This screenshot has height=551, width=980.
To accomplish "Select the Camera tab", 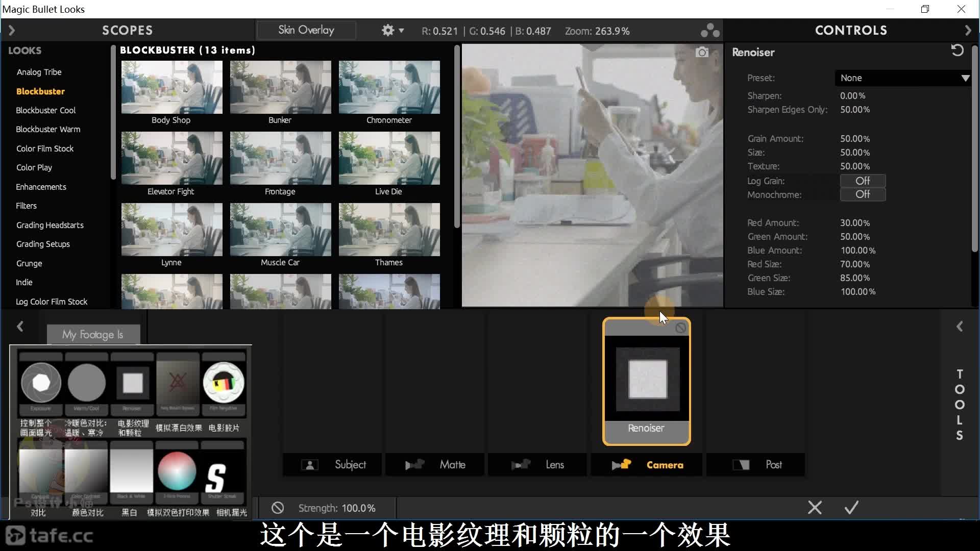I will (x=647, y=465).
